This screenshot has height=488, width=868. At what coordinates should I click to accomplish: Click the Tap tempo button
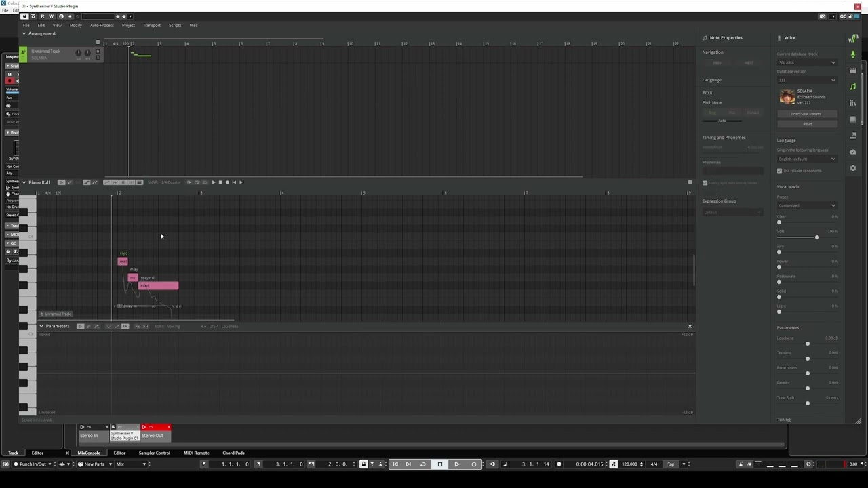click(x=671, y=464)
